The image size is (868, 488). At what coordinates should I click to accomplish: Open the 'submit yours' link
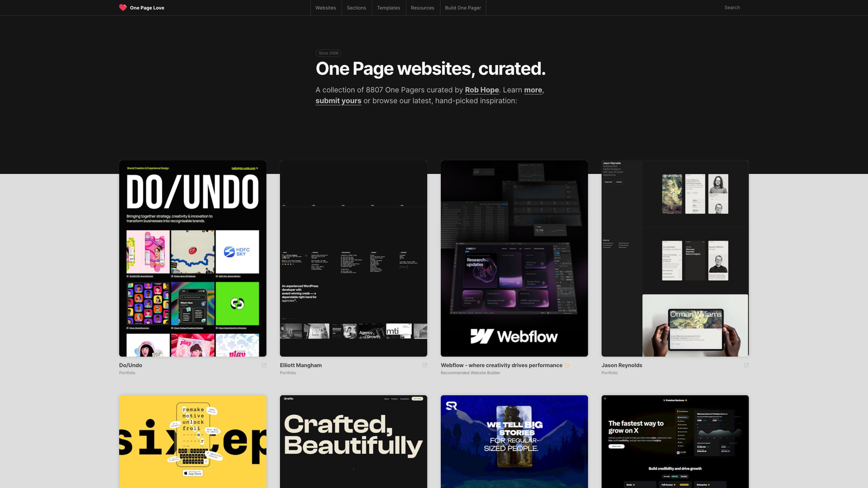pos(338,101)
